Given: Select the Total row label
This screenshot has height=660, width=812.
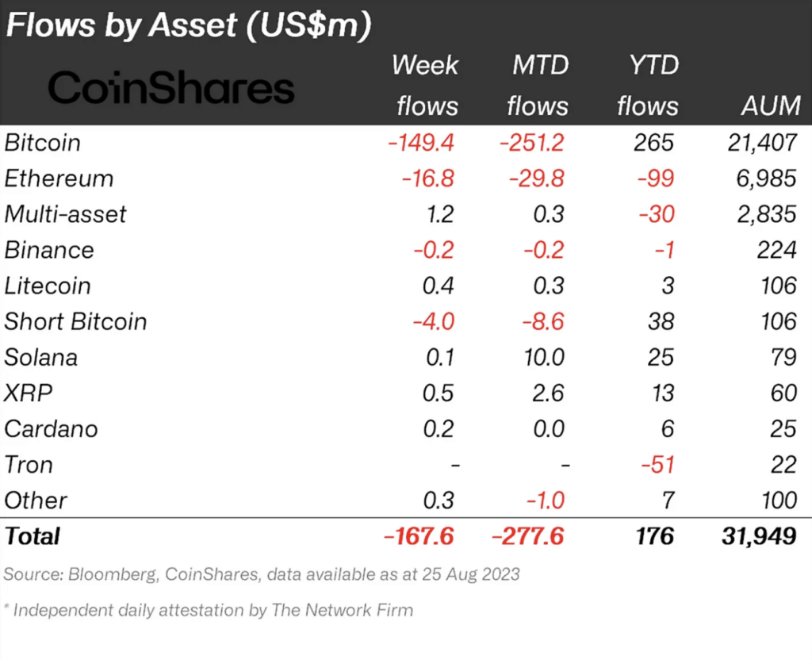Looking at the screenshot, I should (33, 535).
